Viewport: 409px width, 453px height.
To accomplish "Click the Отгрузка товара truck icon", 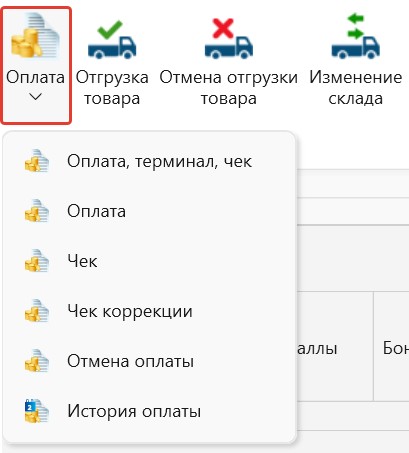I will (x=112, y=39).
